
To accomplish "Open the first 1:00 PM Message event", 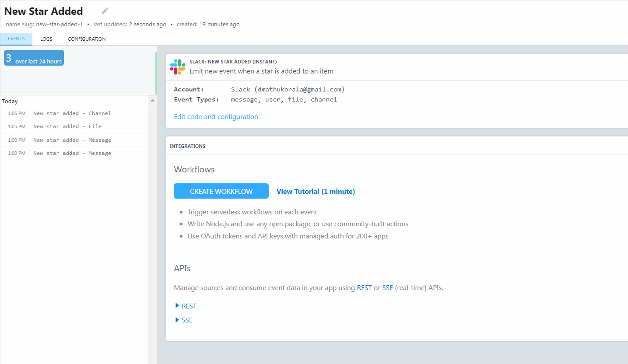I will coord(74,140).
